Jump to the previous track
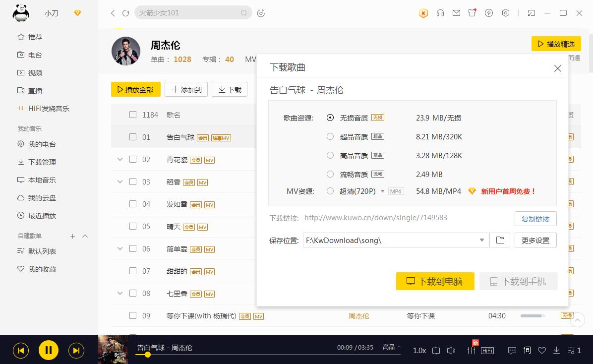 pos(21,351)
